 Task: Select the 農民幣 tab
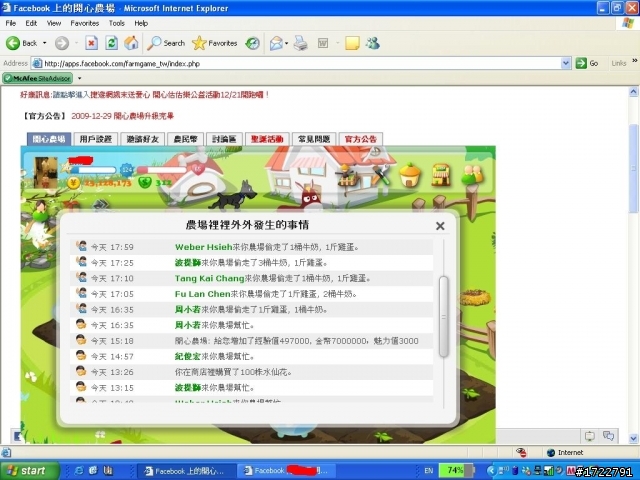point(185,139)
